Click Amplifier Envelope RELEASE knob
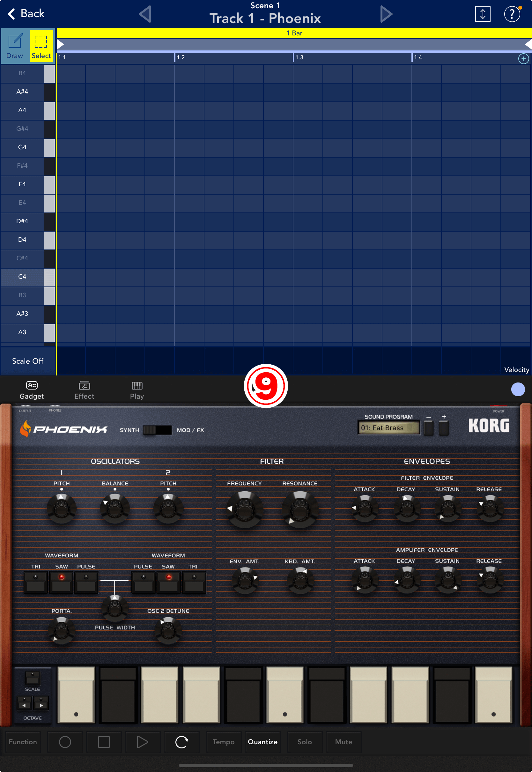Screen dimensions: 532x772 pos(490,580)
